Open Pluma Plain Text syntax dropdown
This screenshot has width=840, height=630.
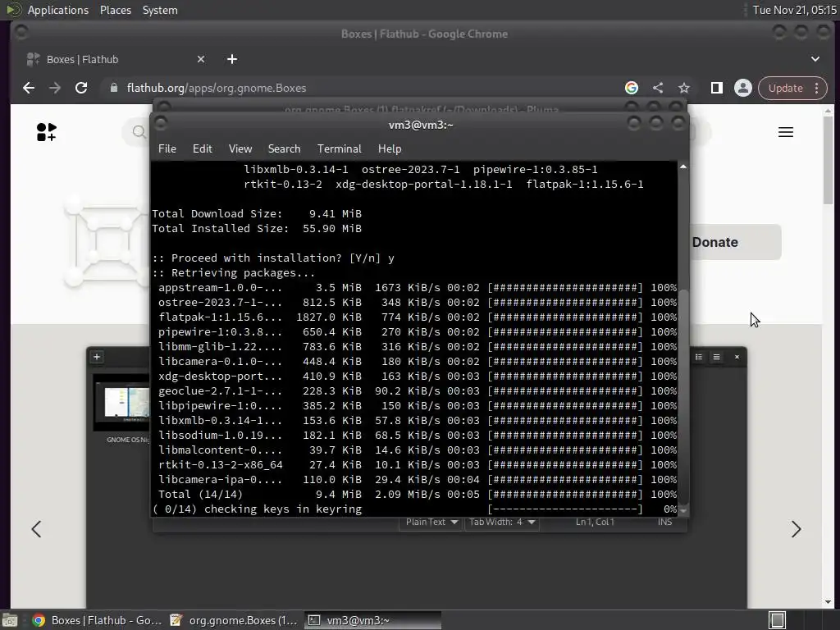[431, 522]
